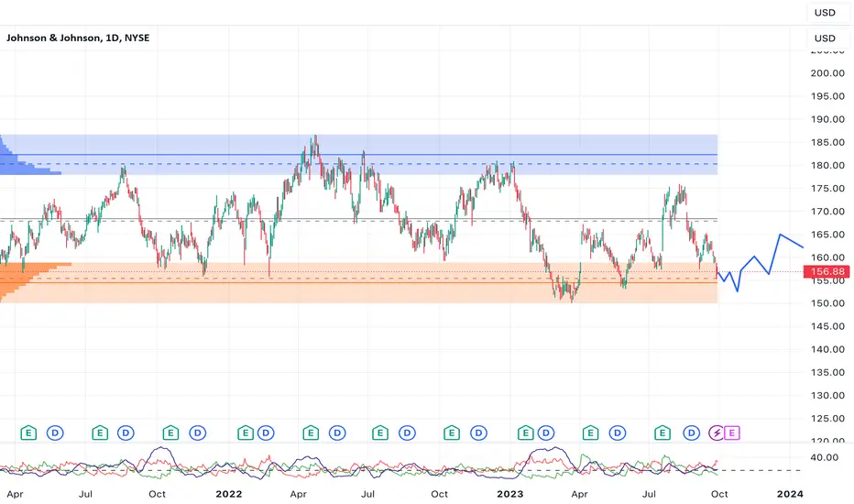View the January 2023 earnings E marker
The width and height of the screenshot is (854, 504).
[526, 433]
